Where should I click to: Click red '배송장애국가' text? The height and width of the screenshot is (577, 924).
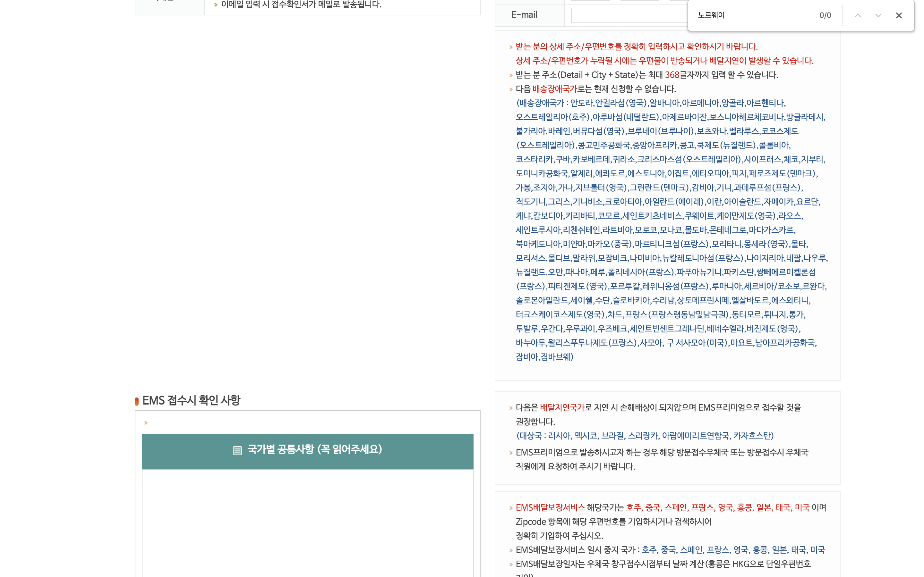click(554, 89)
